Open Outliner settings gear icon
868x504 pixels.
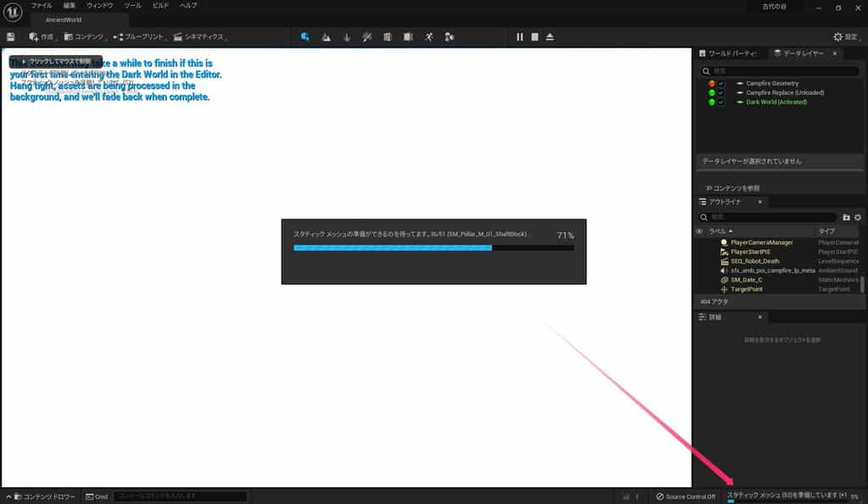pos(858,218)
